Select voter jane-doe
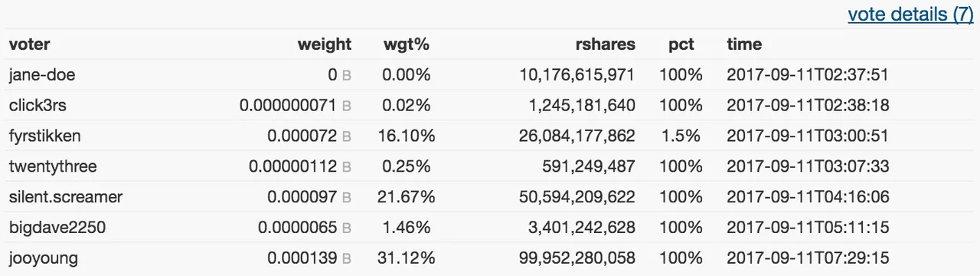The width and height of the screenshot is (980, 276). [42, 74]
